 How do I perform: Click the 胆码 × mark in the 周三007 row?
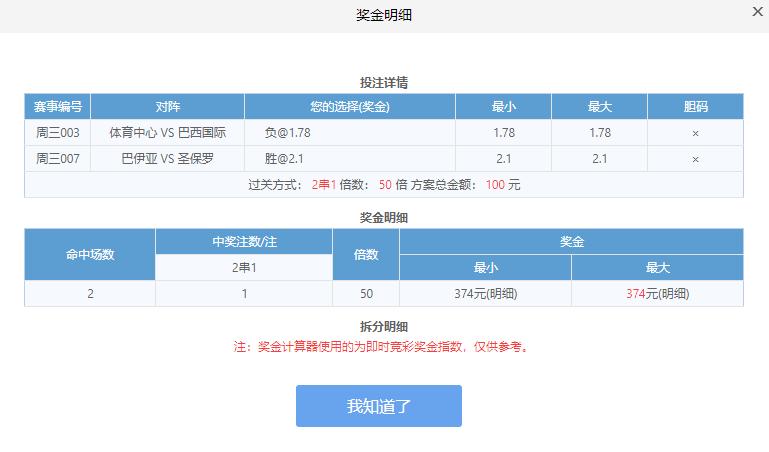coord(695,159)
